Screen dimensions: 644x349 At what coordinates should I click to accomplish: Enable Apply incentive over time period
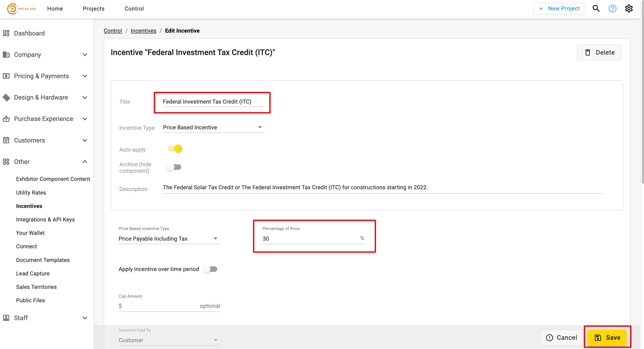pyautogui.click(x=210, y=269)
